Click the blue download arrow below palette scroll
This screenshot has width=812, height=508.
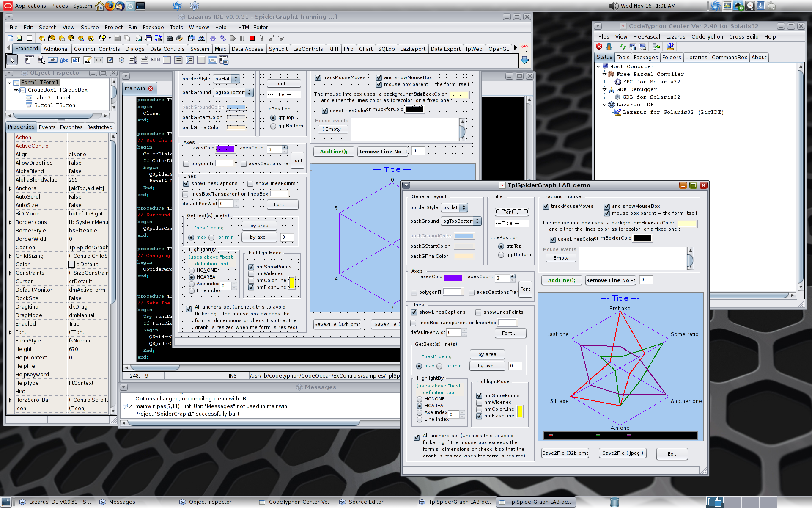524,61
